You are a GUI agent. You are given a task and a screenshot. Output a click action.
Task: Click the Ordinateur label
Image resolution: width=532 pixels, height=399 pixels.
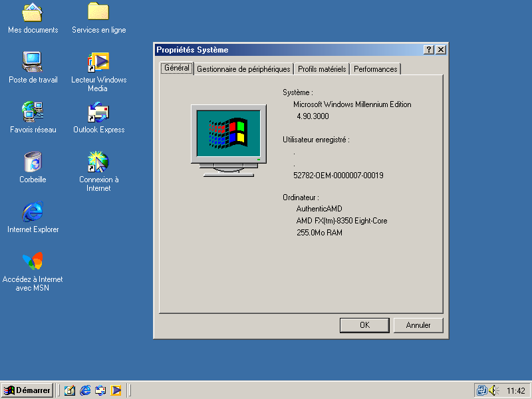click(x=301, y=197)
